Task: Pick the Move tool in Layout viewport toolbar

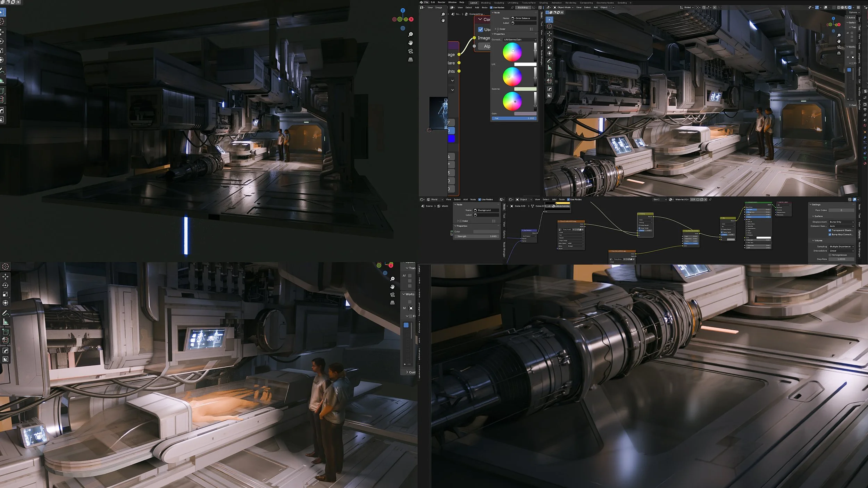Action: [x=549, y=34]
